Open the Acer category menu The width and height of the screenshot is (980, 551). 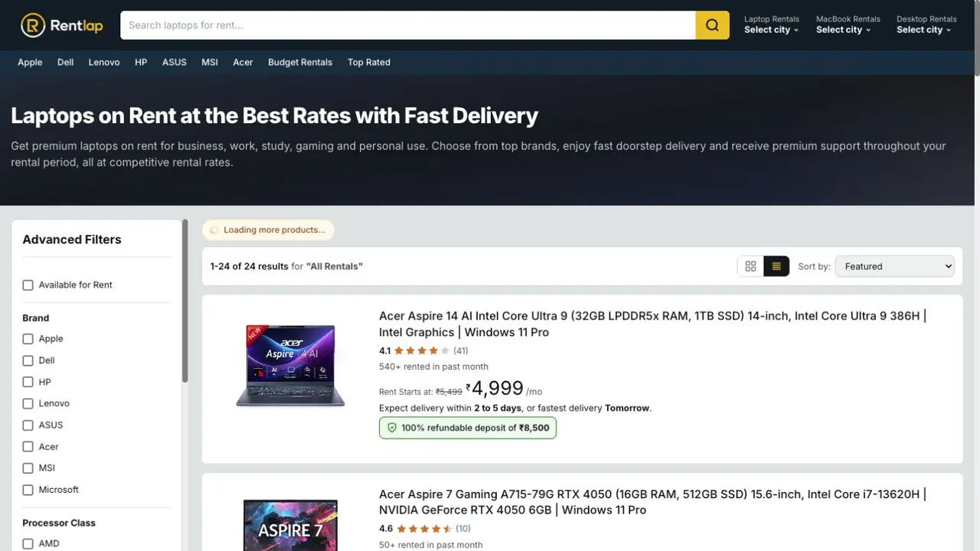(x=243, y=62)
